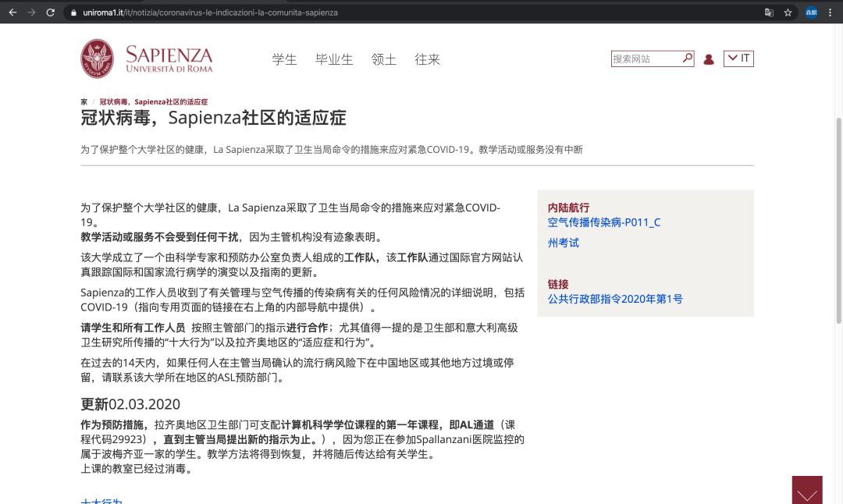Open the 领土 navigation menu

tap(384, 59)
